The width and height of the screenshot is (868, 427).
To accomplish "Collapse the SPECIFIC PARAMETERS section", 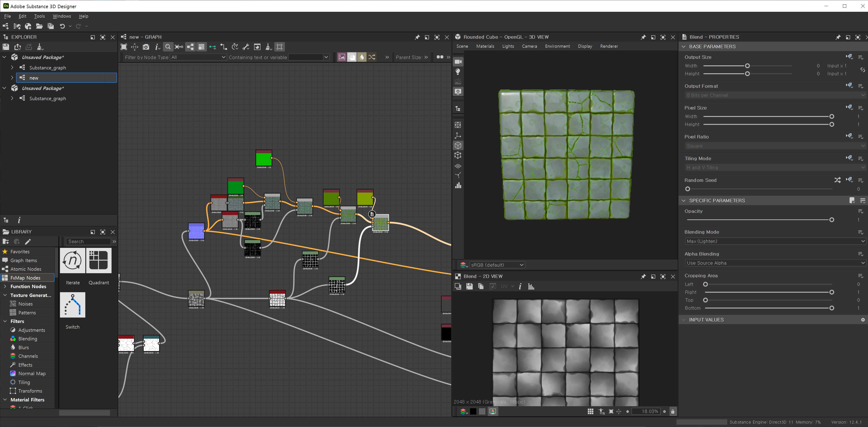I will click(x=684, y=200).
